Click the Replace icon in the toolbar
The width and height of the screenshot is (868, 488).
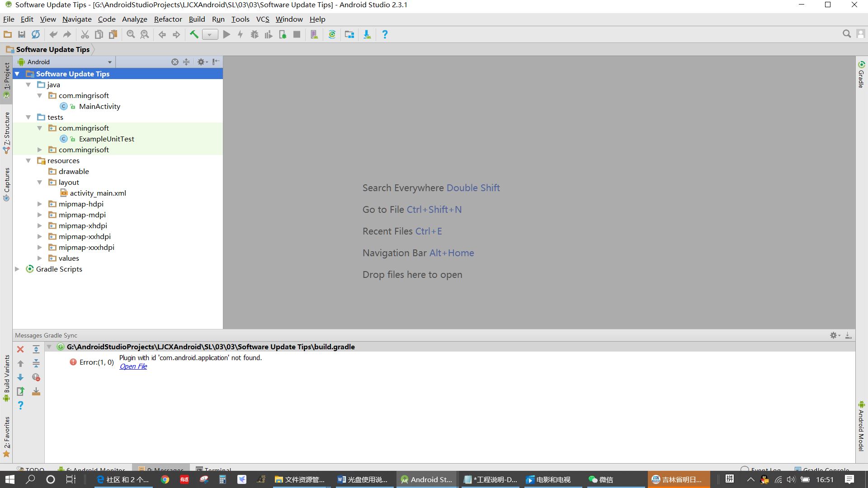[145, 34]
